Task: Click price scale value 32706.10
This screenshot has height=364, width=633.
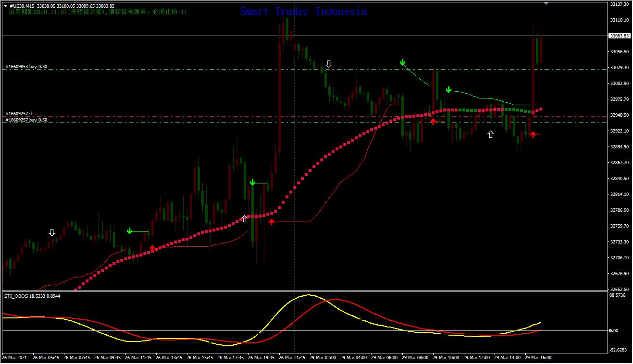Action: (619, 258)
